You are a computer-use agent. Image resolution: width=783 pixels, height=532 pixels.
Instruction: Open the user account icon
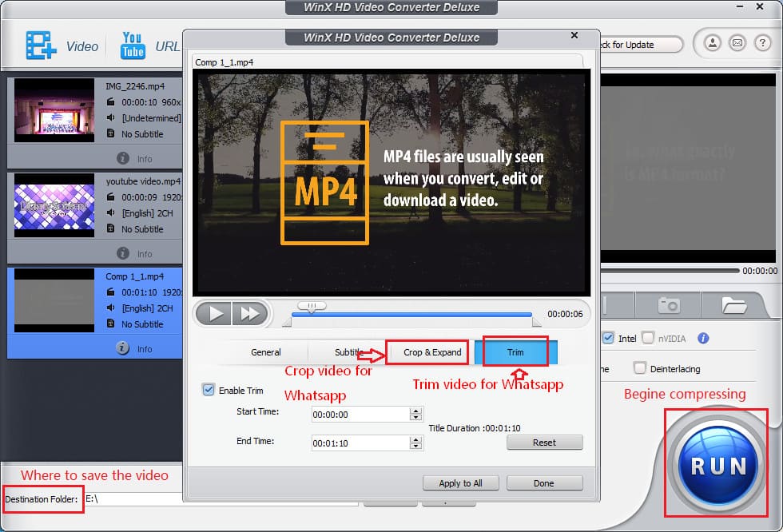712,43
